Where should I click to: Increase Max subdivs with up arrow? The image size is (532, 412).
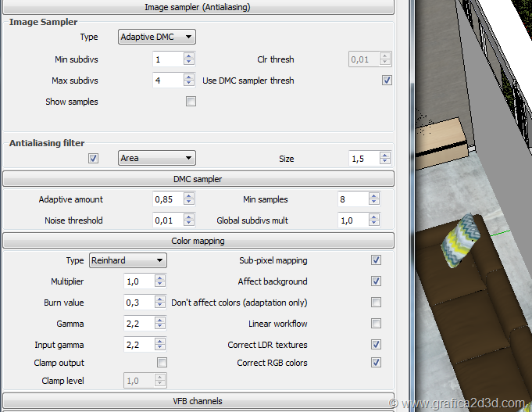coord(189,77)
